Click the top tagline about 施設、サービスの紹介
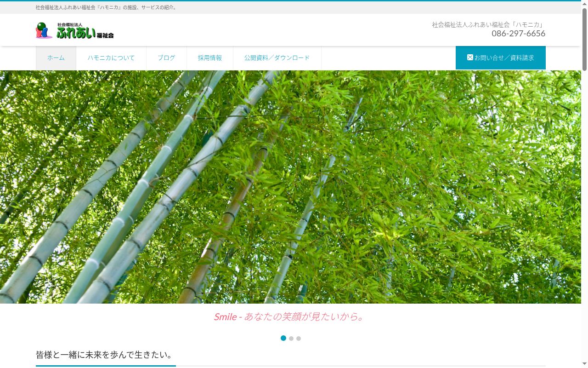Viewport: 588px width, 368px height. [107, 7]
